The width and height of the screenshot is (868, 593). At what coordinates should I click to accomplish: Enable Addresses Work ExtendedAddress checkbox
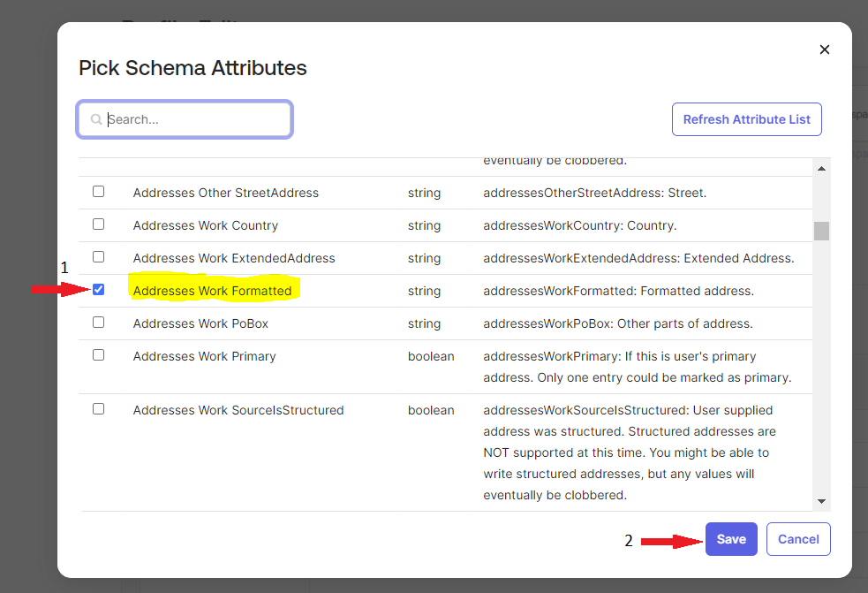(98, 256)
